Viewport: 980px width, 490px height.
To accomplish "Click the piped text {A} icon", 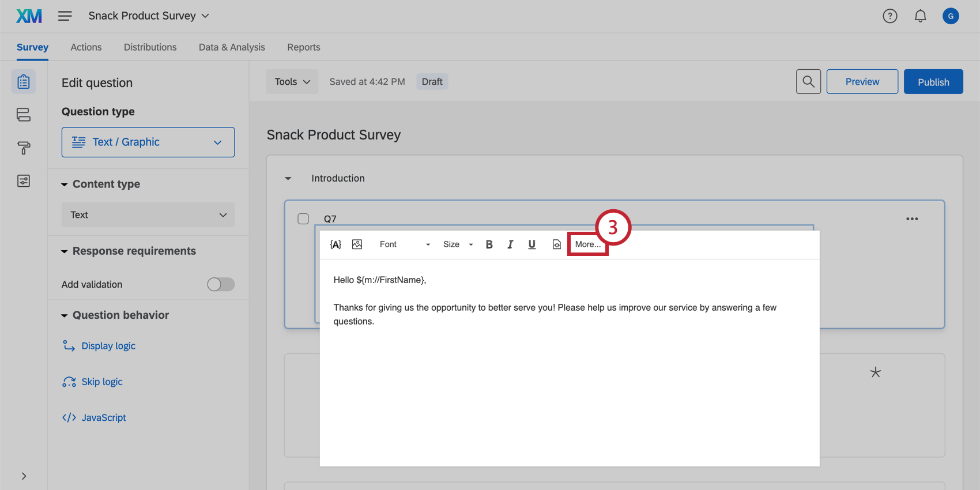I will pos(336,244).
